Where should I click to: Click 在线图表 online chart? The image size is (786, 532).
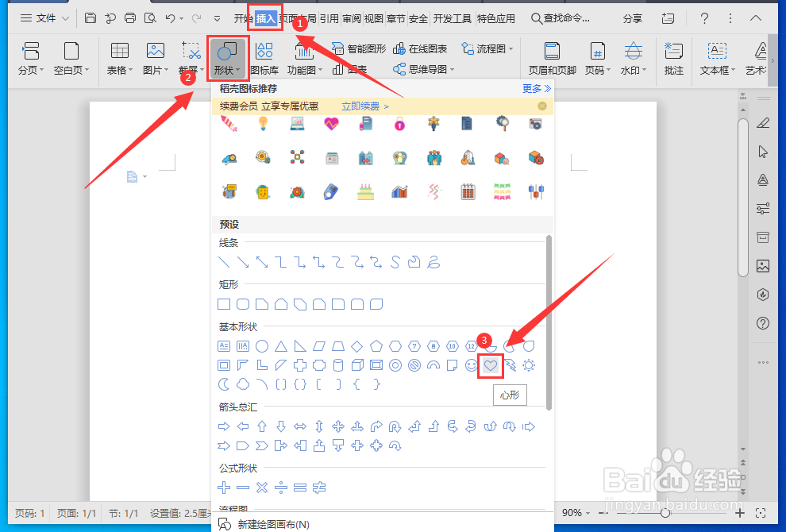click(x=420, y=48)
